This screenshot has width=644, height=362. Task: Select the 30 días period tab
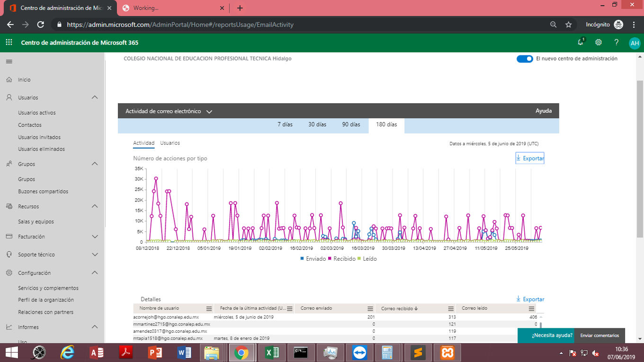[317, 124]
